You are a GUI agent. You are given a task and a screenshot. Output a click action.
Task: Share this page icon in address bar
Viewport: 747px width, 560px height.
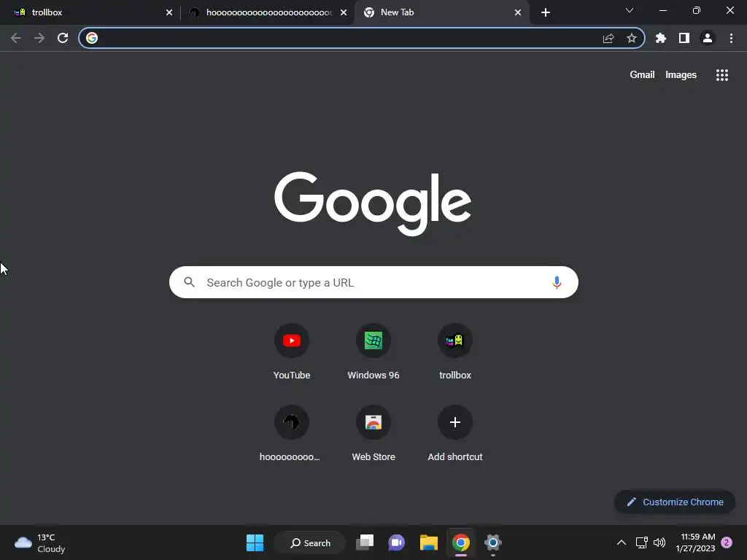608,38
